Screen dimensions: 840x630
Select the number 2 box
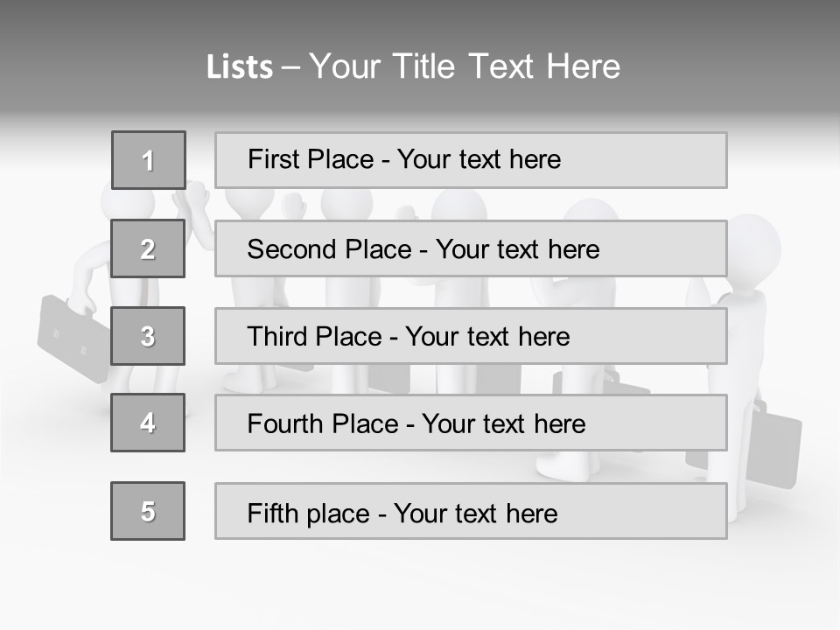point(148,248)
